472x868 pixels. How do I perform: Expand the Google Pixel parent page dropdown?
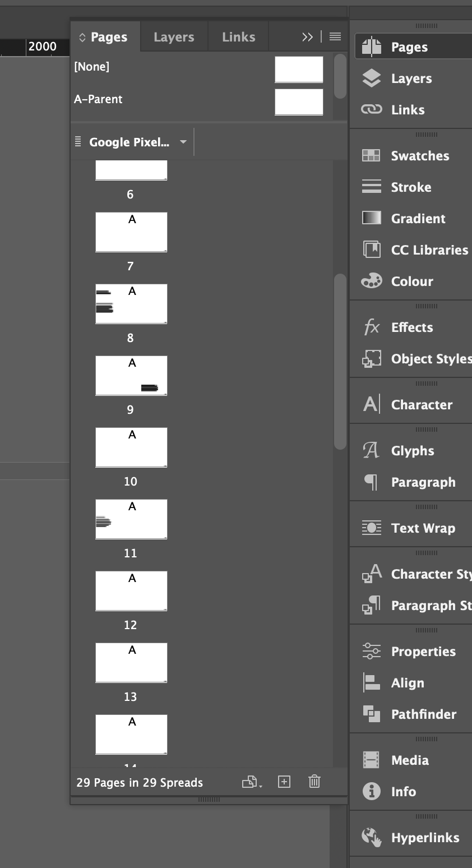pos(182,142)
